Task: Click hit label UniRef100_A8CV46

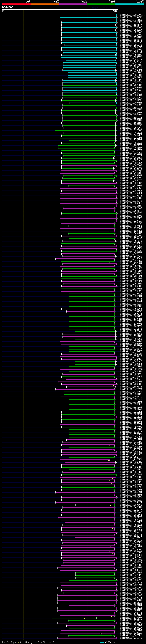Action: pos(131,512)
